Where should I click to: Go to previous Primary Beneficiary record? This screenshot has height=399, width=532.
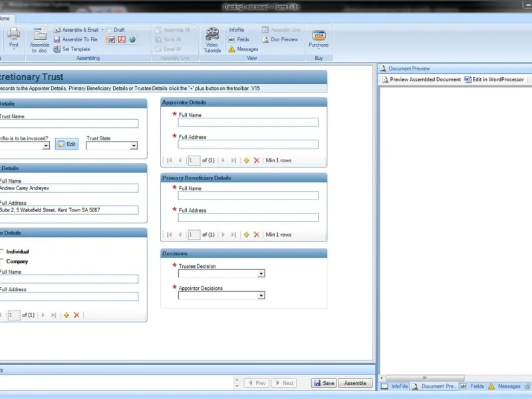(180, 235)
